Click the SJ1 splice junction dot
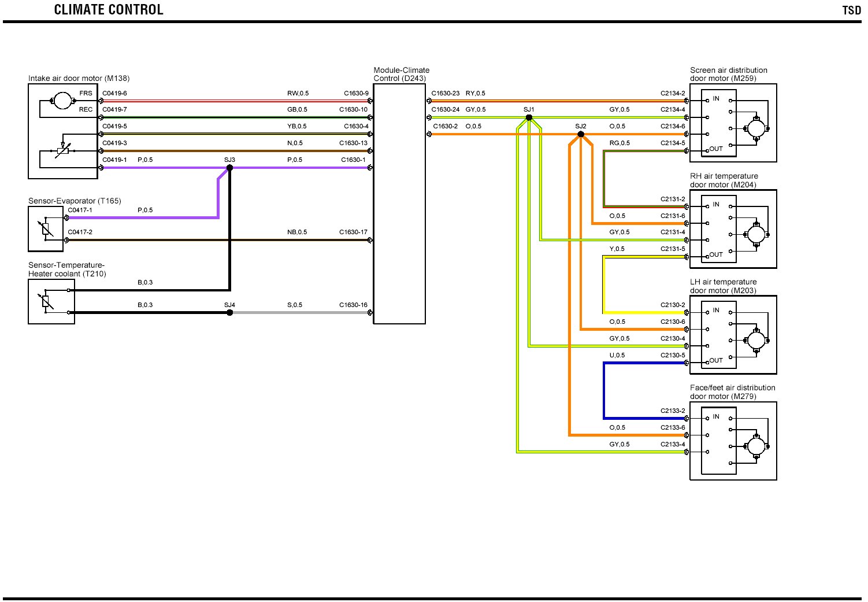868x602 pixels. coord(529,117)
